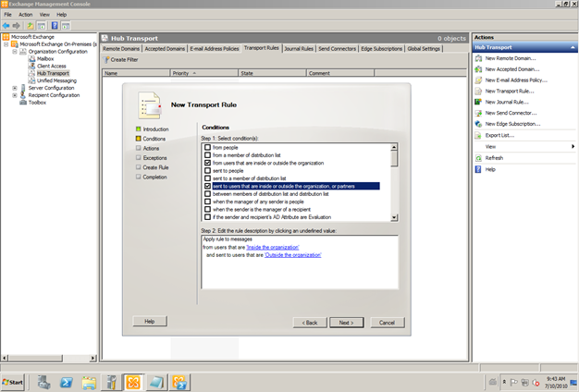Click conditions list scrollbar up arrow
This screenshot has height=392, width=579.
[x=394, y=147]
